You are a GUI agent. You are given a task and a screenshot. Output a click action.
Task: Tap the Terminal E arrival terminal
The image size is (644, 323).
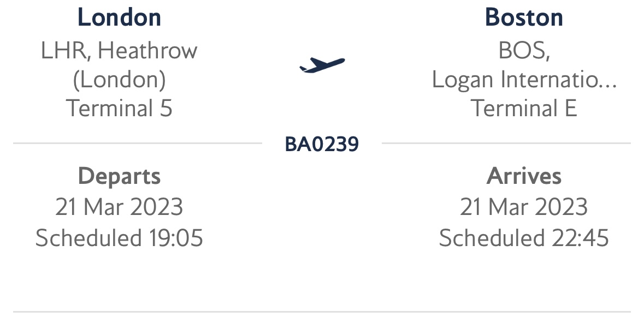click(524, 108)
